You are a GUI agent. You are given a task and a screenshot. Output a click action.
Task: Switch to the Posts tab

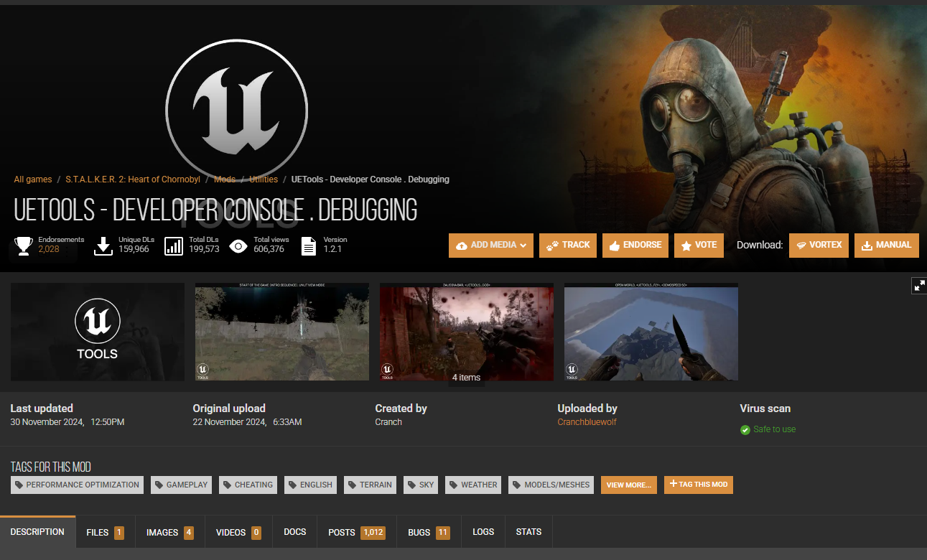click(357, 533)
